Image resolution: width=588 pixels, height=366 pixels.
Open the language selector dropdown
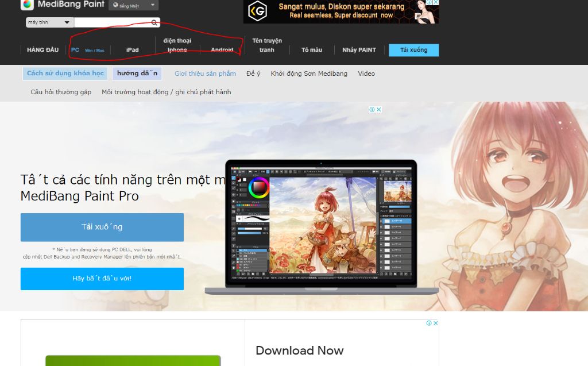(133, 5)
